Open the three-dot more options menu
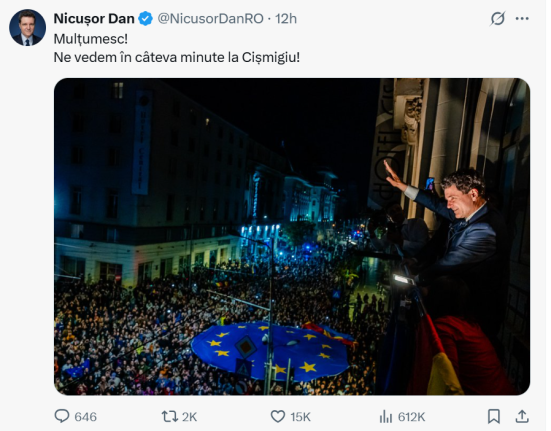 [522, 19]
